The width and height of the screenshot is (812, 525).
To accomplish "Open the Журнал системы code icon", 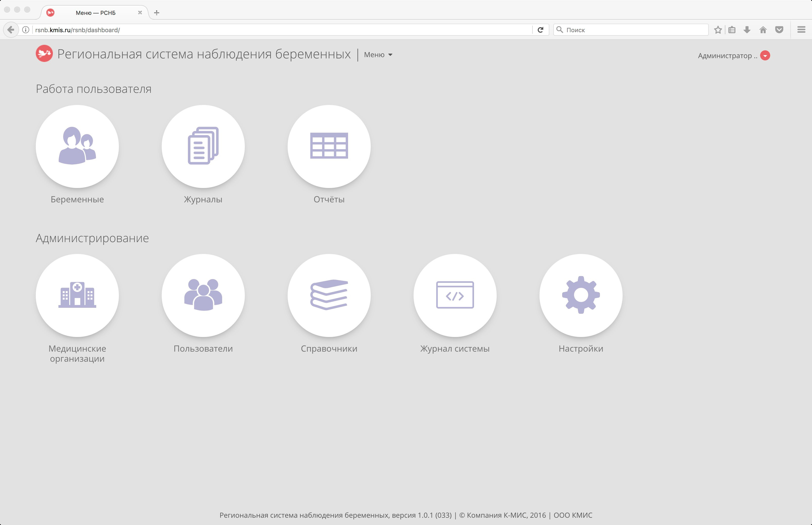I will pos(455,295).
